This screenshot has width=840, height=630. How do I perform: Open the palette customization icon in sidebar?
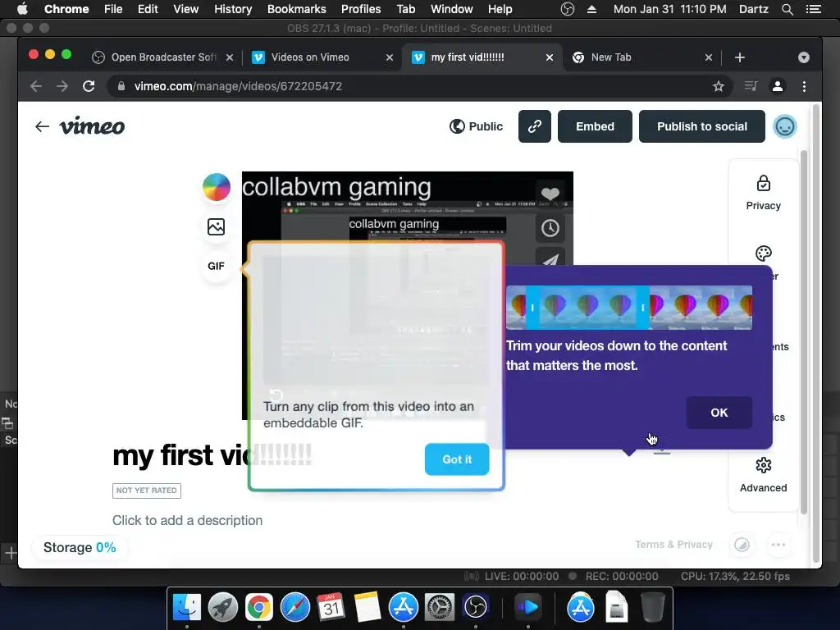(764, 253)
